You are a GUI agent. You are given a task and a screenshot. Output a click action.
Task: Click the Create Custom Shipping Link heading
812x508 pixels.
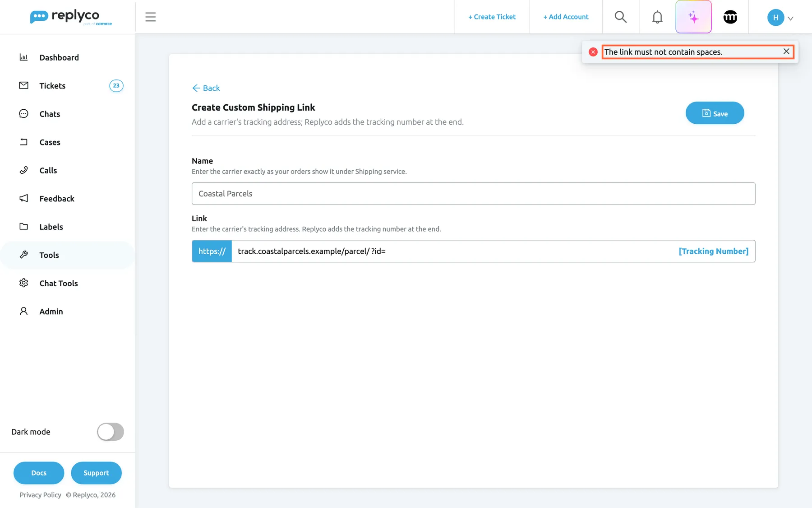253,107
